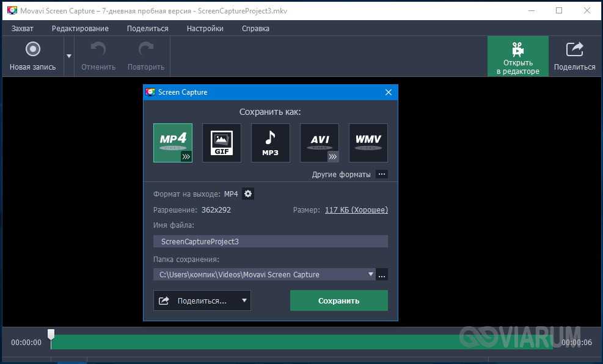603x364 pixels.
Task: Open AVI presets arrow on format tile
Action: click(332, 156)
